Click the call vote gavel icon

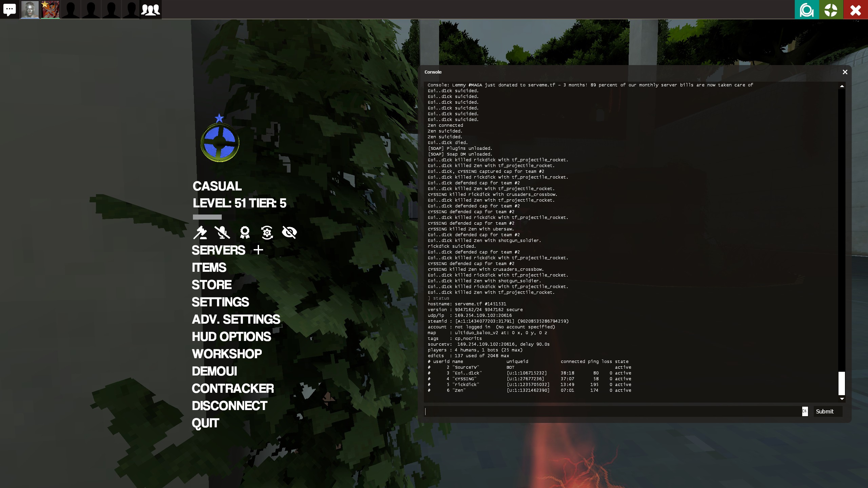pos(200,232)
